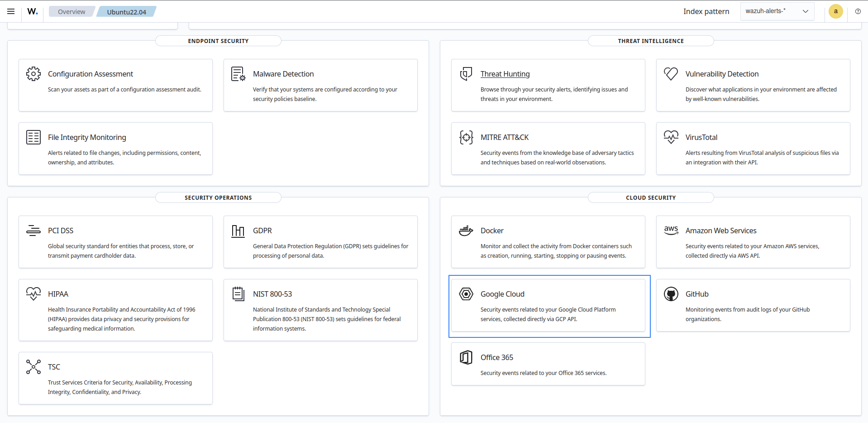The width and height of the screenshot is (868, 423).
Task: Select the Docker whale icon
Action: pyautogui.click(x=466, y=230)
